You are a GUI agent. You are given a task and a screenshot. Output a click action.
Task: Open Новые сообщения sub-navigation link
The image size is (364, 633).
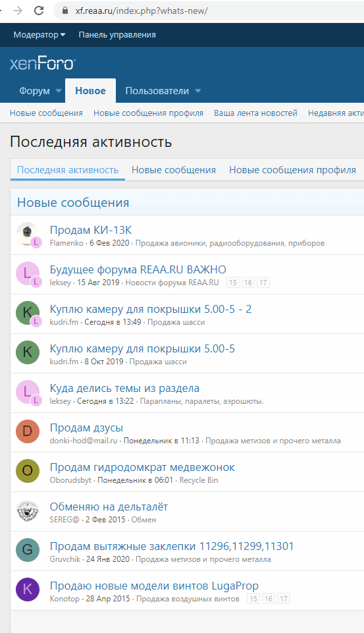click(46, 113)
